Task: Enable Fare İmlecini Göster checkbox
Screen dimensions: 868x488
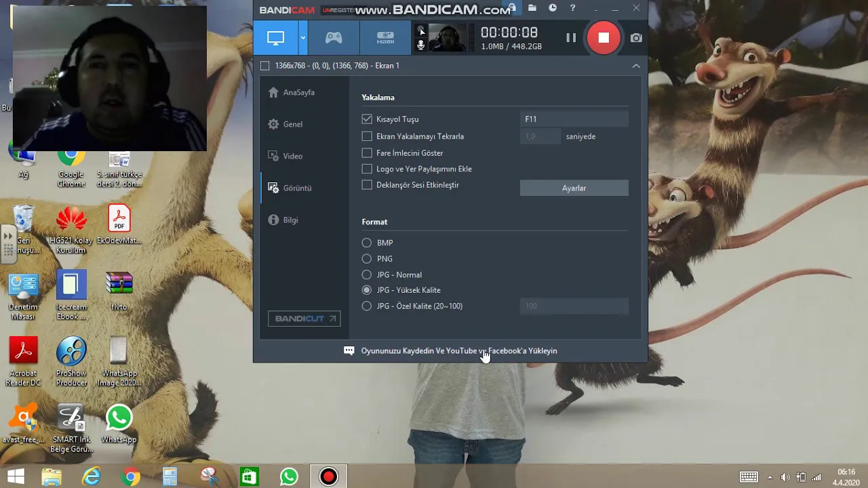Action: (x=367, y=153)
